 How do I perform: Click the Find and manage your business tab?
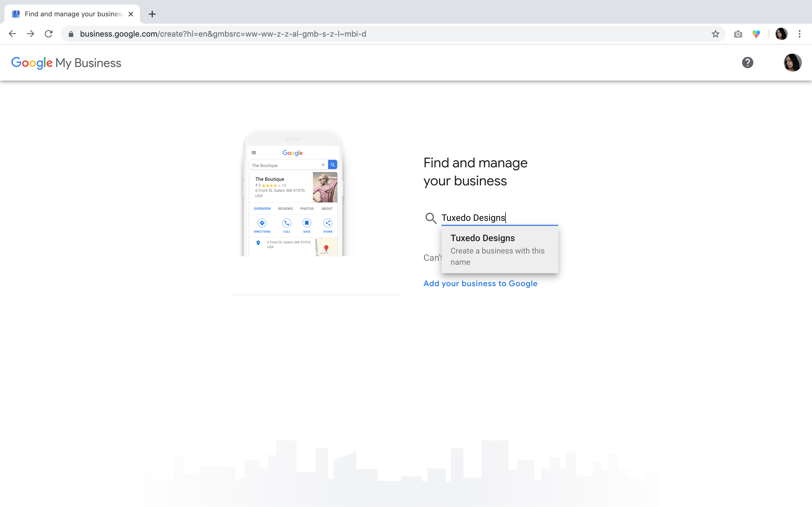73,14
